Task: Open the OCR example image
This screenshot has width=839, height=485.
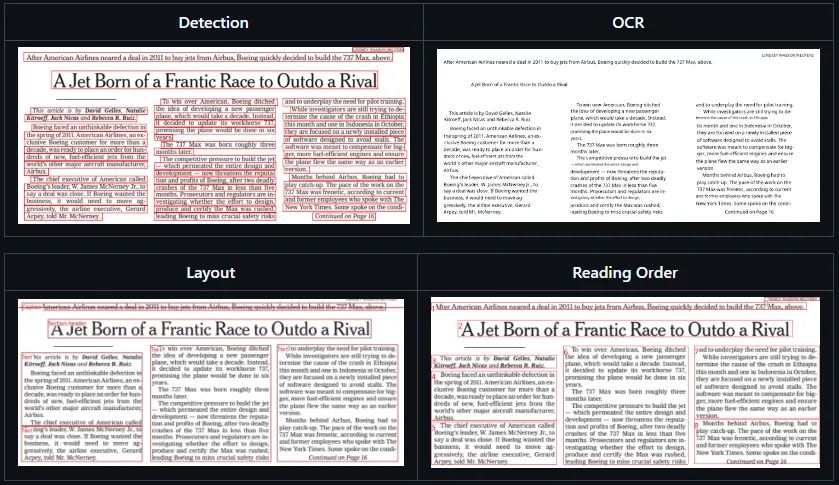Action: pyautogui.click(x=628, y=135)
